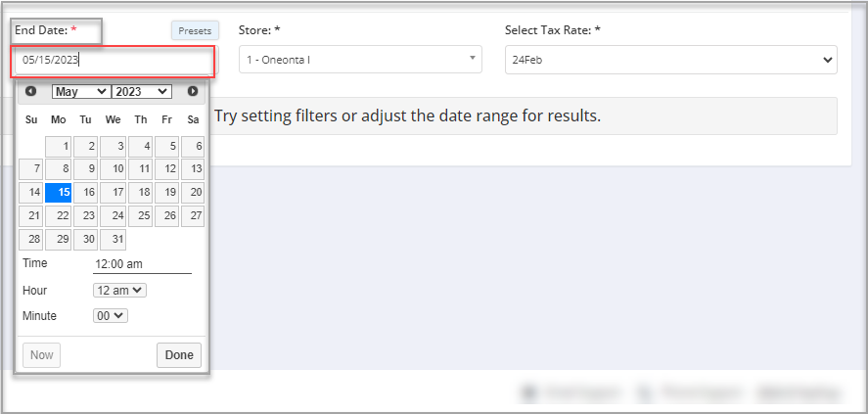Open the Store dropdown
Screen dimensions: 868x414
361,60
